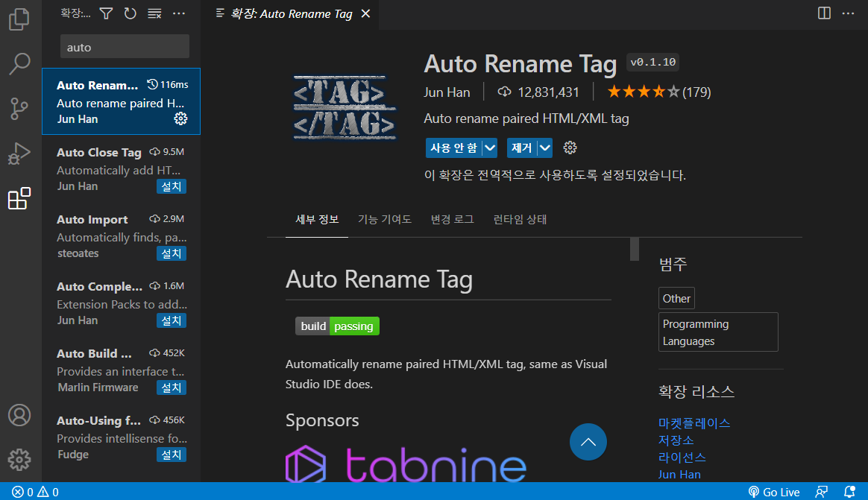This screenshot has width=868, height=500.
Task: Select Auto Rename Tag in extension list
Action: 122,101
